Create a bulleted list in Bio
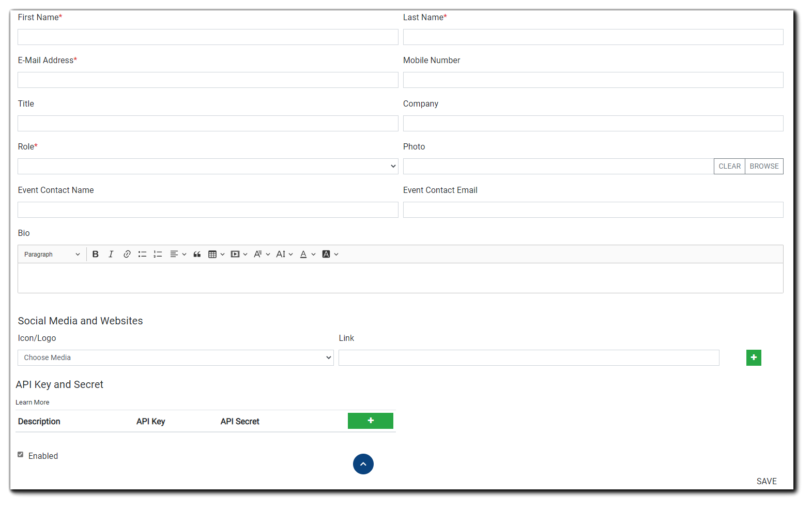The width and height of the screenshot is (812, 508). [142, 254]
